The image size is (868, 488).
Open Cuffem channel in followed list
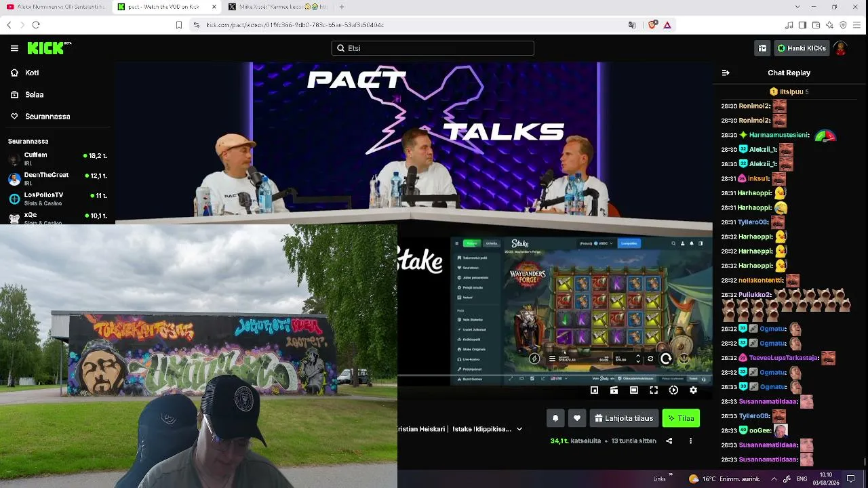click(x=58, y=159)
